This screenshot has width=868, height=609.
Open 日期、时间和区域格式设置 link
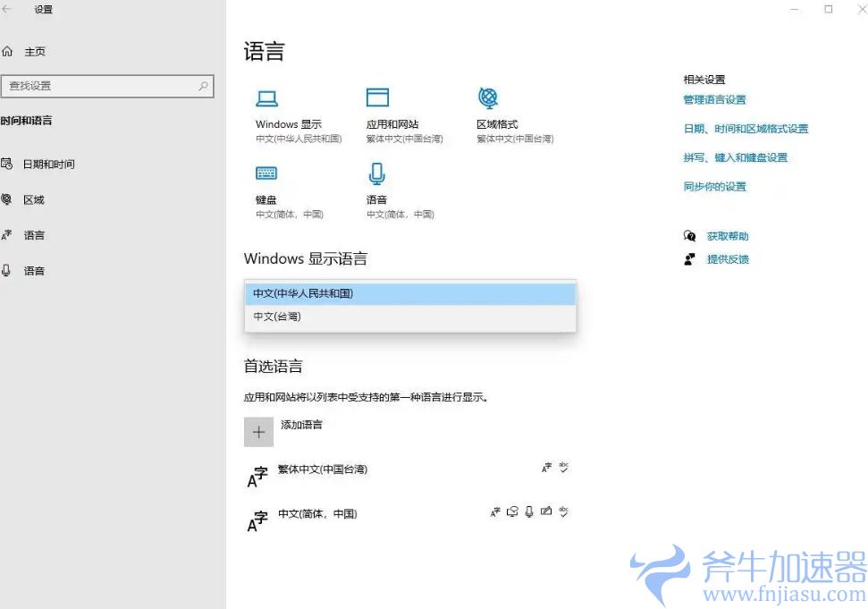tap(746, 129)
